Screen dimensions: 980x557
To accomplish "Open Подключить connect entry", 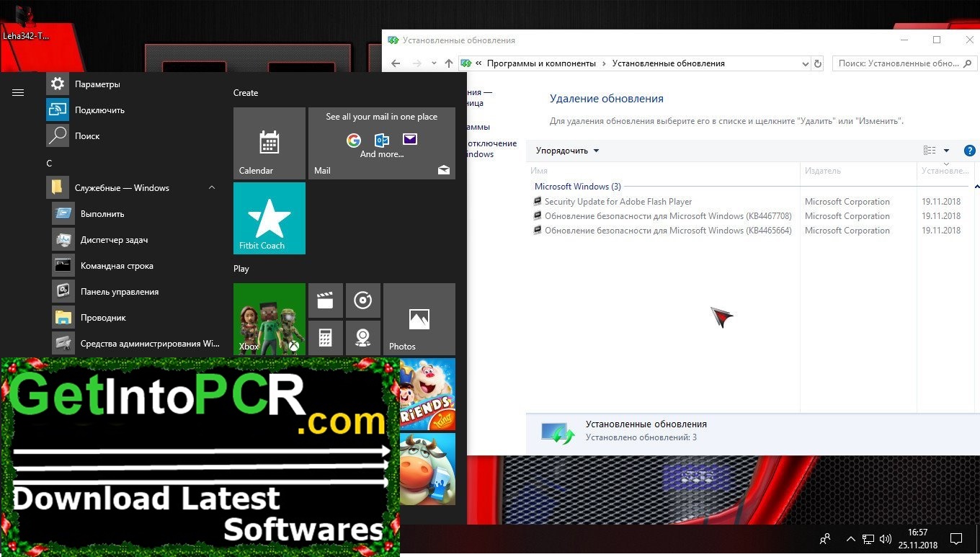I will (x=134, y=110).
